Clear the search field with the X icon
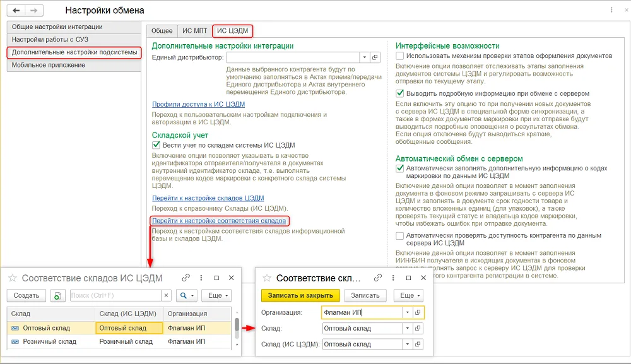The height and width of the screenshot is (364, 631). (x=166, y=296)
